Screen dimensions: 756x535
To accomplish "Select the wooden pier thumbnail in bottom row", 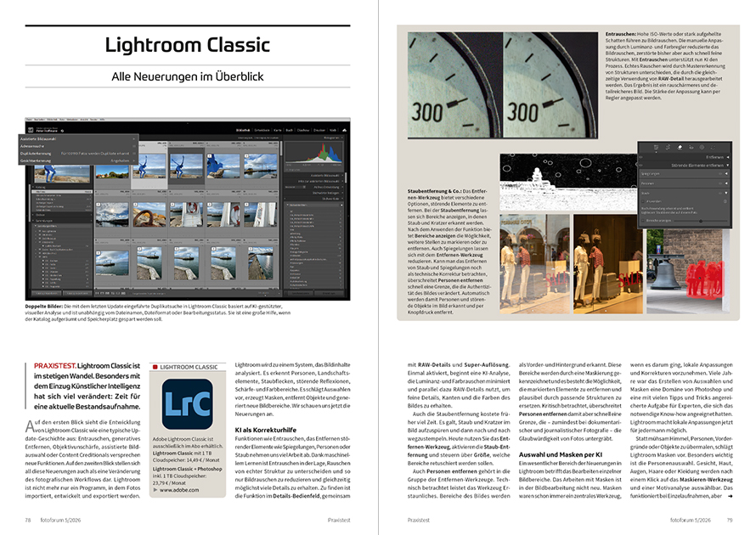I will [x=261, y=263].
